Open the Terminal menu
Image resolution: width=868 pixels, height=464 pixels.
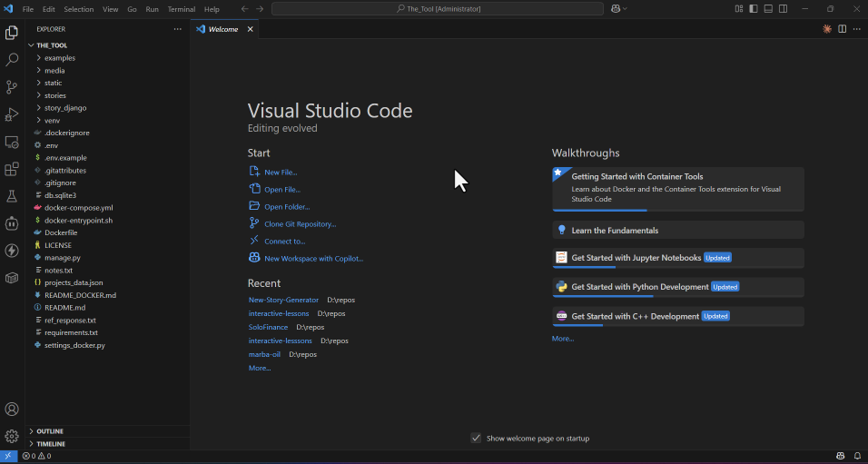182,9
